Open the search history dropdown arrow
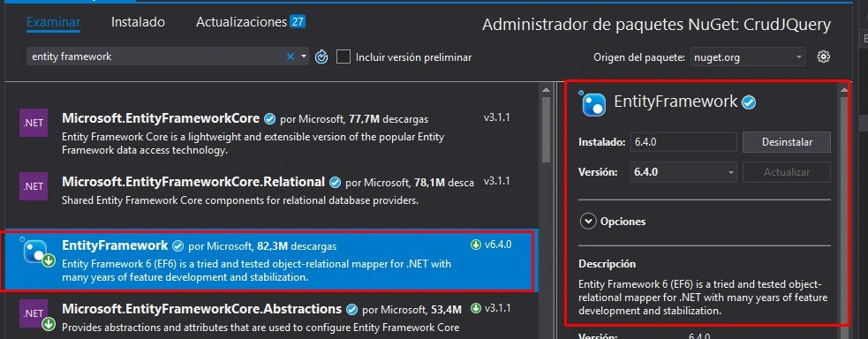 [x=304, y=56]
